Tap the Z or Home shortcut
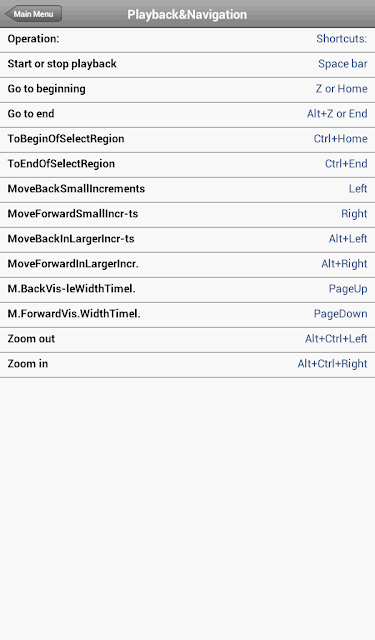375x640 pixels. (341, 89)
